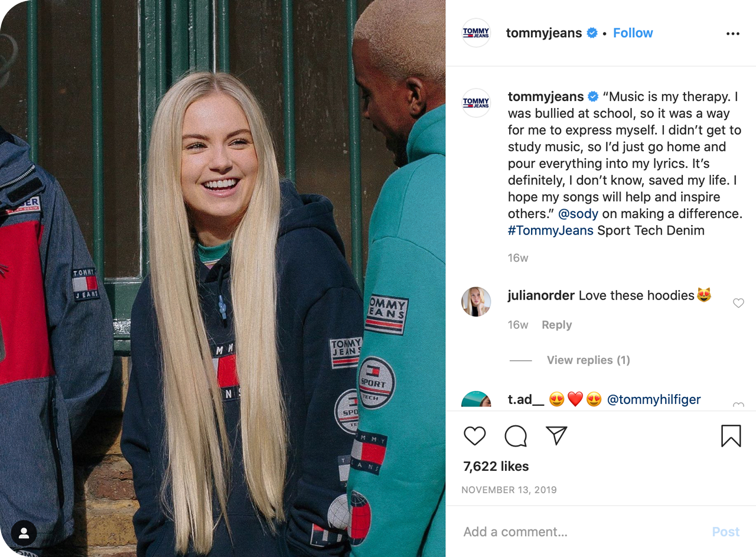Open the @sody mention link

coord(578,214)
